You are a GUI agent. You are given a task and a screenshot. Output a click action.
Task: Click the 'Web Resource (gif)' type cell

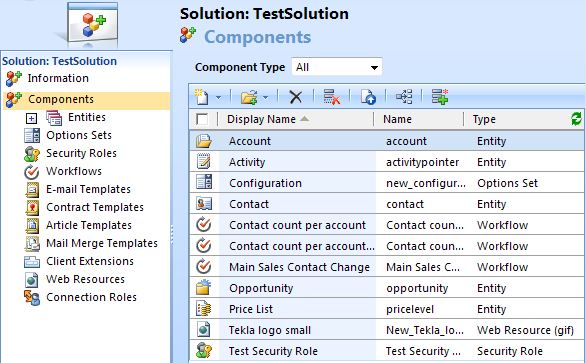click(525, 330)
